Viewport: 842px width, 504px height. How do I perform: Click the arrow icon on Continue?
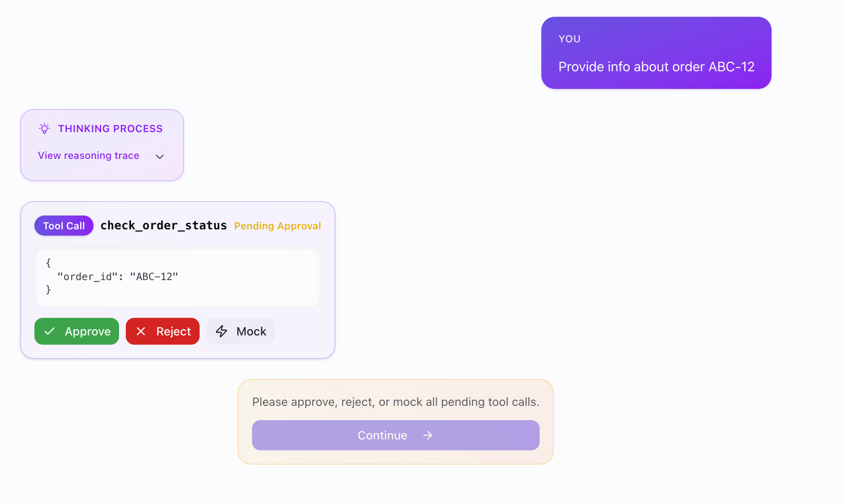428,435
